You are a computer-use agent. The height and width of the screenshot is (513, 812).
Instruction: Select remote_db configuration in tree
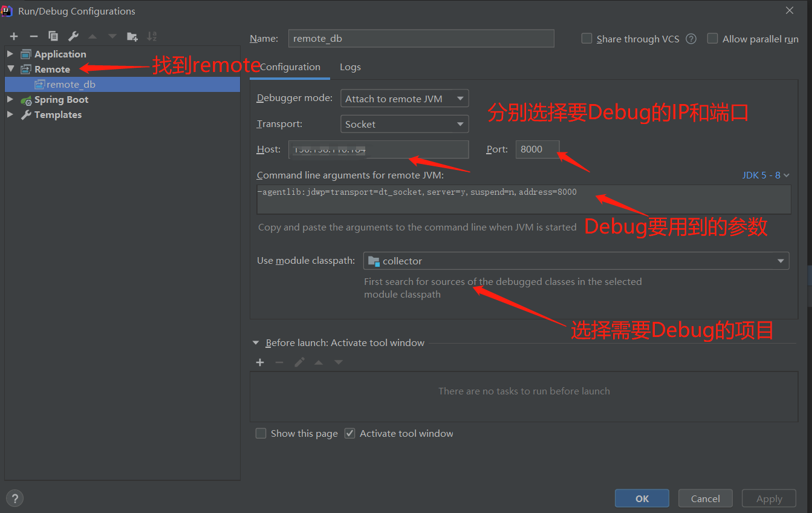(122, 85)
